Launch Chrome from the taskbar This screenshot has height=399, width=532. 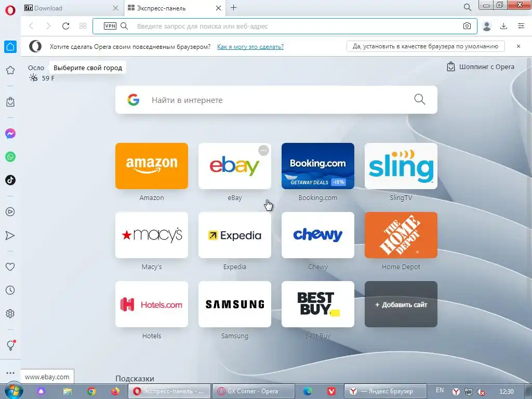91,392
